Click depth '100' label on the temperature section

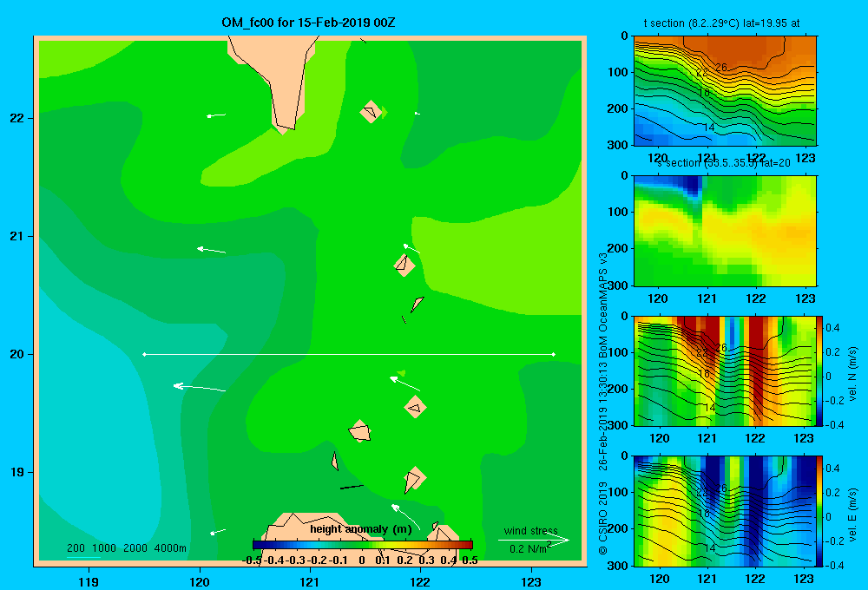click(618, 72)
